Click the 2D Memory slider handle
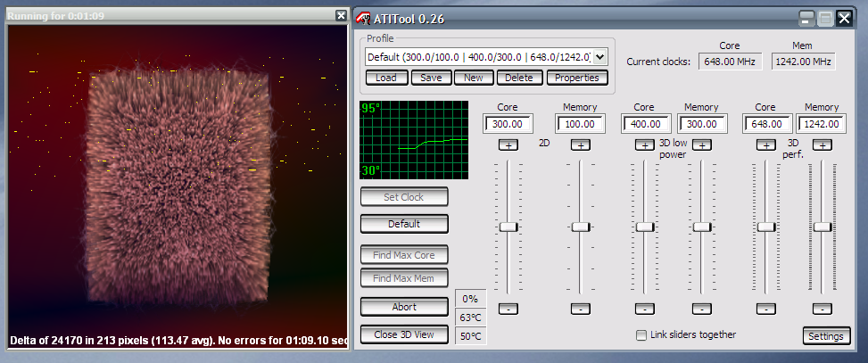 581,227
